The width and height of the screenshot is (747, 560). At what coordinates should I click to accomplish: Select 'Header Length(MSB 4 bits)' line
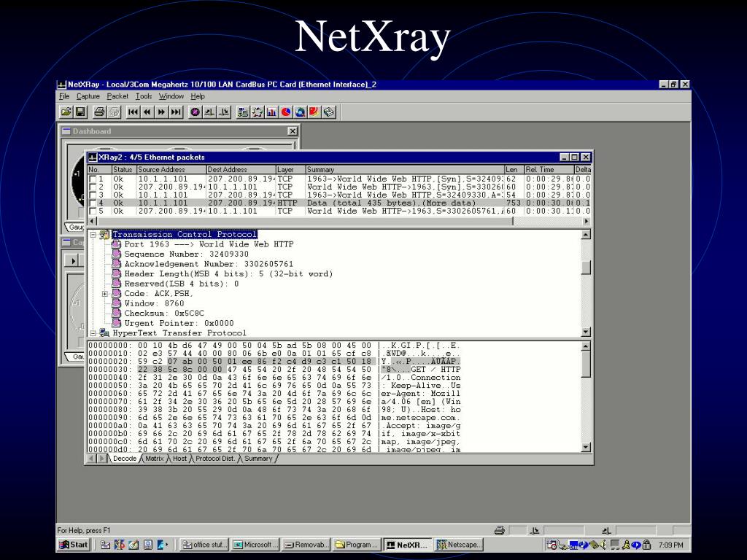228,274
